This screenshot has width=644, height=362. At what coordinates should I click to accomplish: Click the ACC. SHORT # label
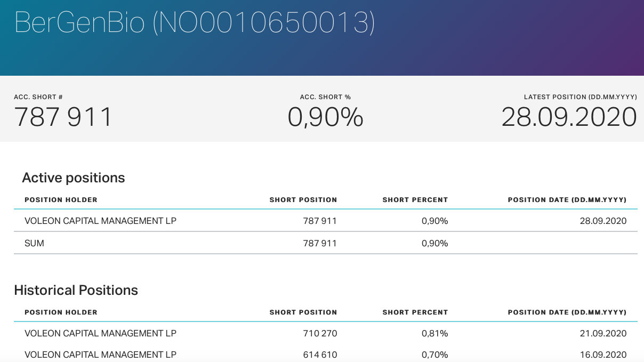tap(38, 97)
